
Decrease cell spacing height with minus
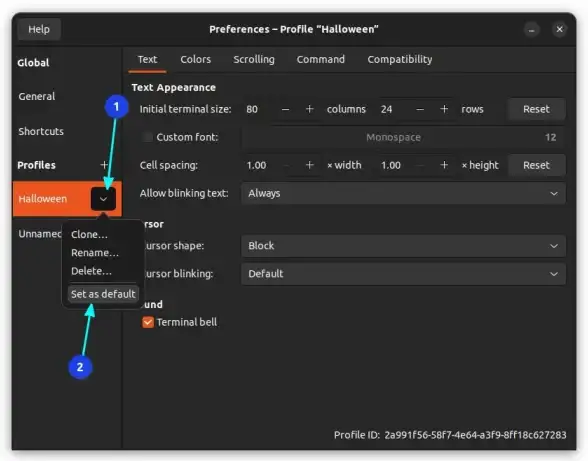point(420,165)
